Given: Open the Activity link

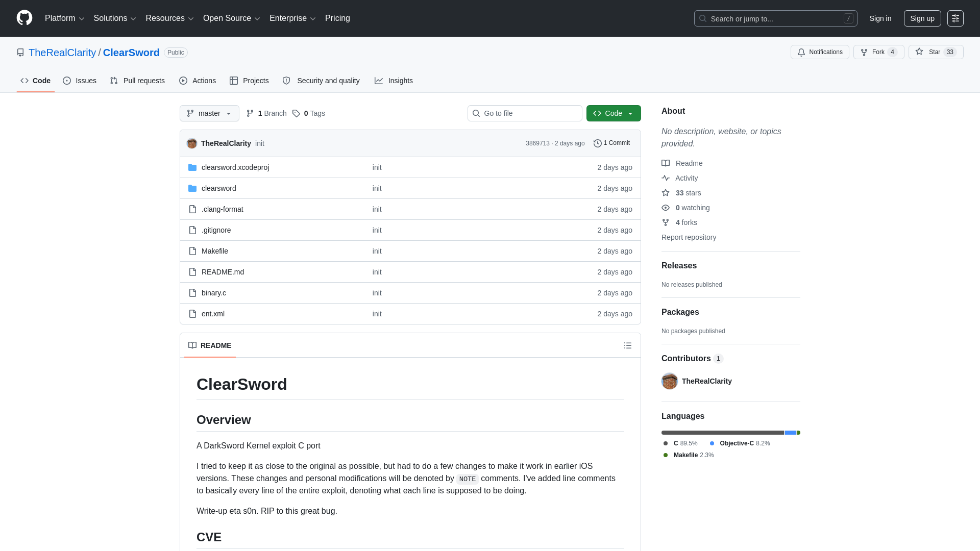Looking at the screenshot, I should point(680,178).
